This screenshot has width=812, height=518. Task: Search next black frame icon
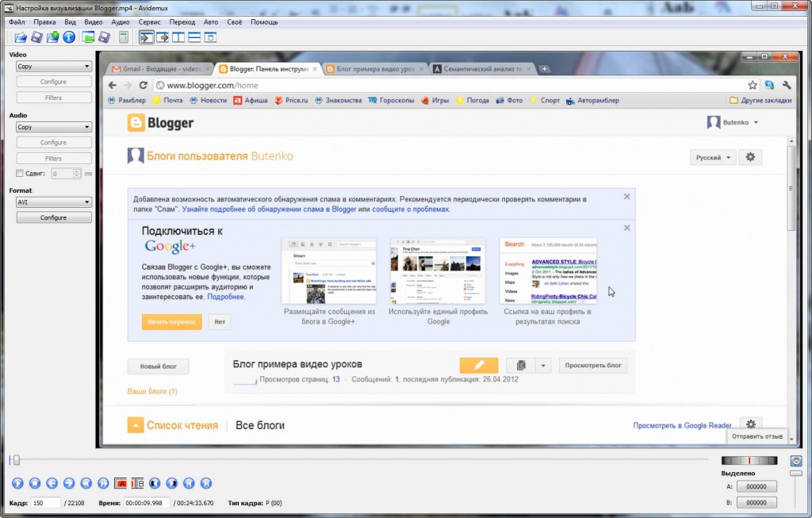171,483
